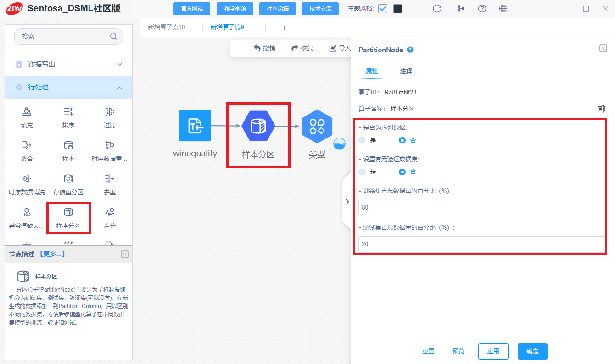Expand the 数据写出 category
Viewport: 615px width, 364px height.
point(69,65)
